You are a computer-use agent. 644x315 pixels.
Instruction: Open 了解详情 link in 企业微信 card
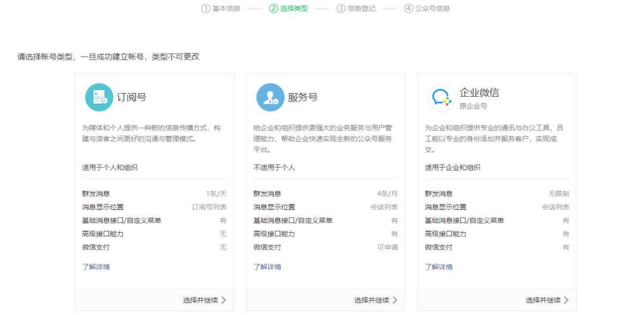[439, 267]
